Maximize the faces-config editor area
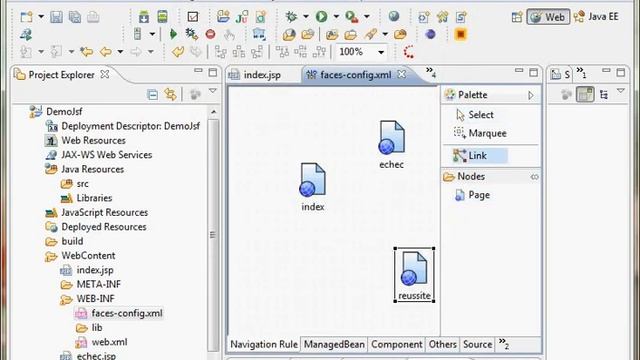640x360 pixels. pyautogui.click(x=533, y=72)
